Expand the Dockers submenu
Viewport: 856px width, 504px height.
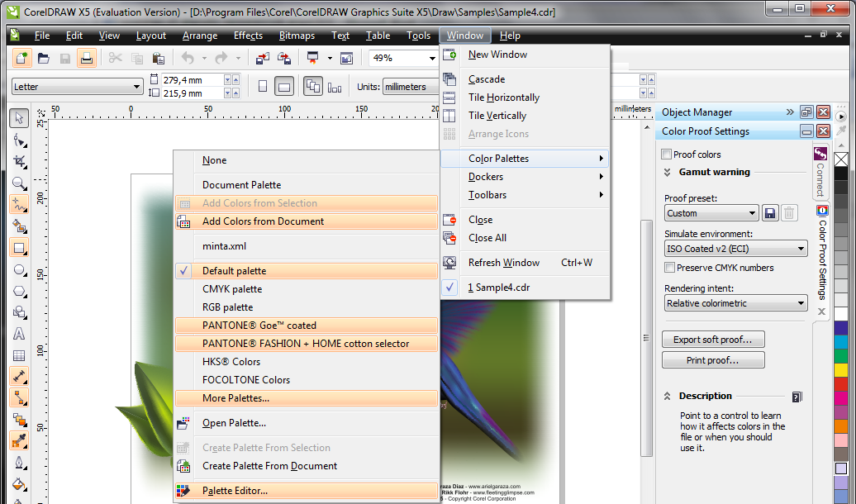pyautogui.click(x=525, y=176)
